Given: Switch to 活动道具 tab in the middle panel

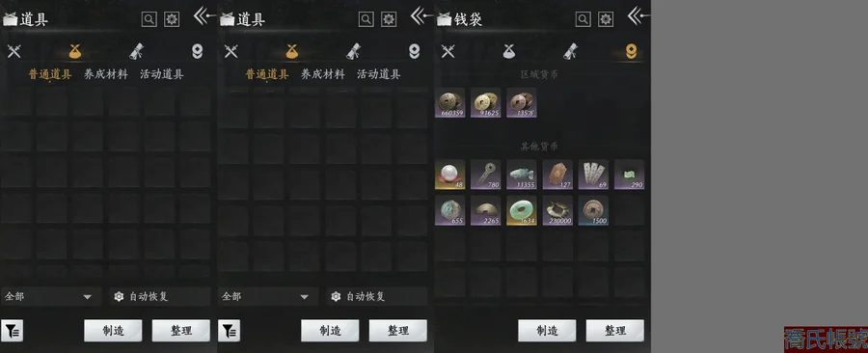Looking at the screenshot, I should pos(379,74).
